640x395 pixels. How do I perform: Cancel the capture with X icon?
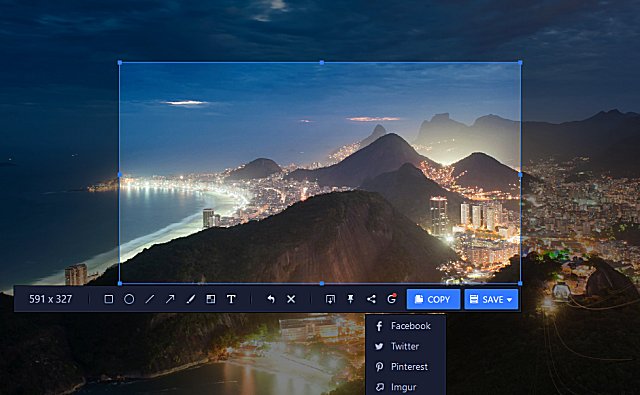click(291, 299)
